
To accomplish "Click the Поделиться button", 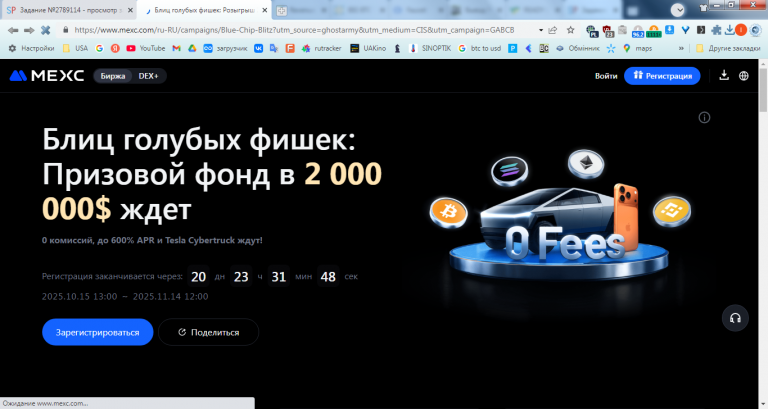I will [208, 332].
